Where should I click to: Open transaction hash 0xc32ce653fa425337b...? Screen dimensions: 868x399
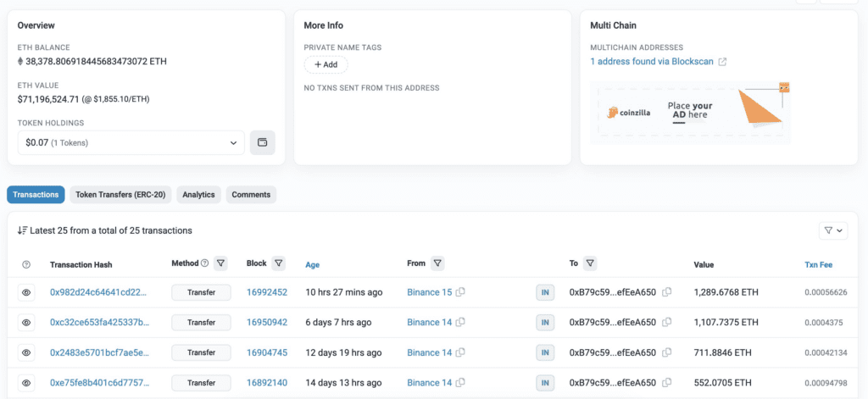point(99,322)
